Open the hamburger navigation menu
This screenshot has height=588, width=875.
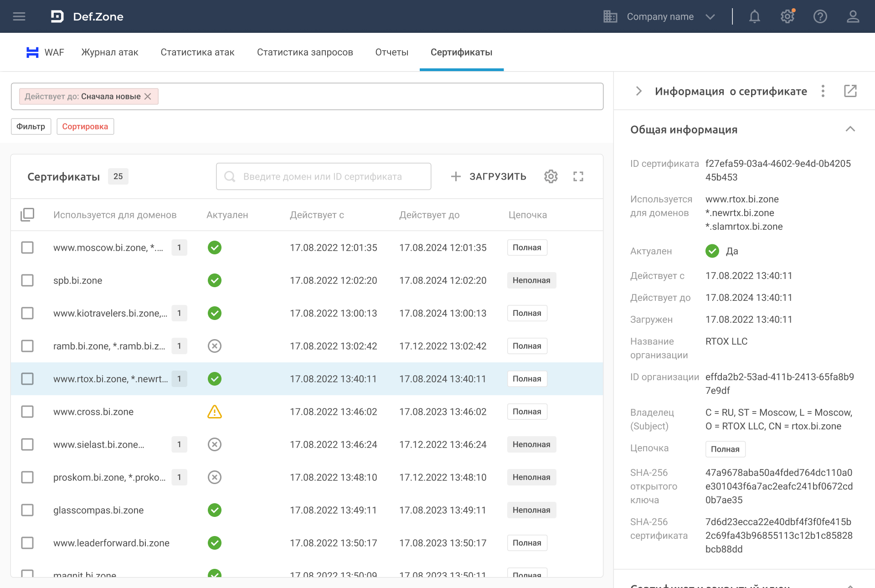pos(19,16)
